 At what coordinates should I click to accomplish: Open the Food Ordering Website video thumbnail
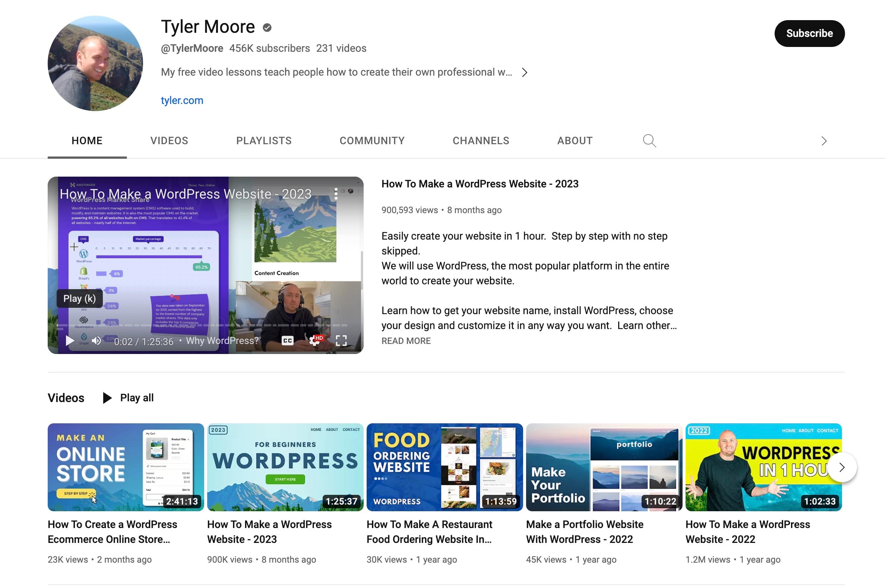(x=444, y=467)
